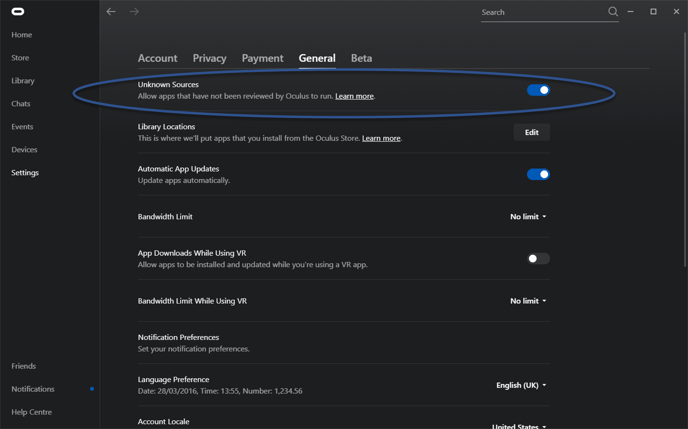The image size is (688, 429).
Task: Open the Account Locale United States dropdown
Action: 519,426
